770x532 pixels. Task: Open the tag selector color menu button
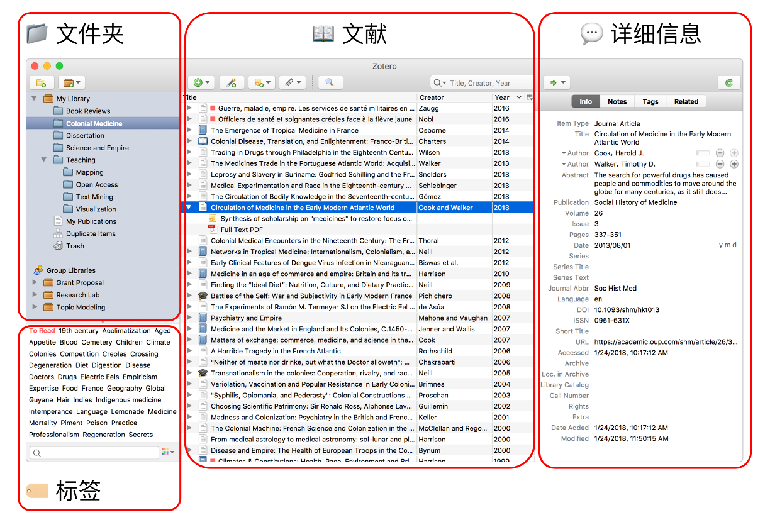[x=167, y=452]
